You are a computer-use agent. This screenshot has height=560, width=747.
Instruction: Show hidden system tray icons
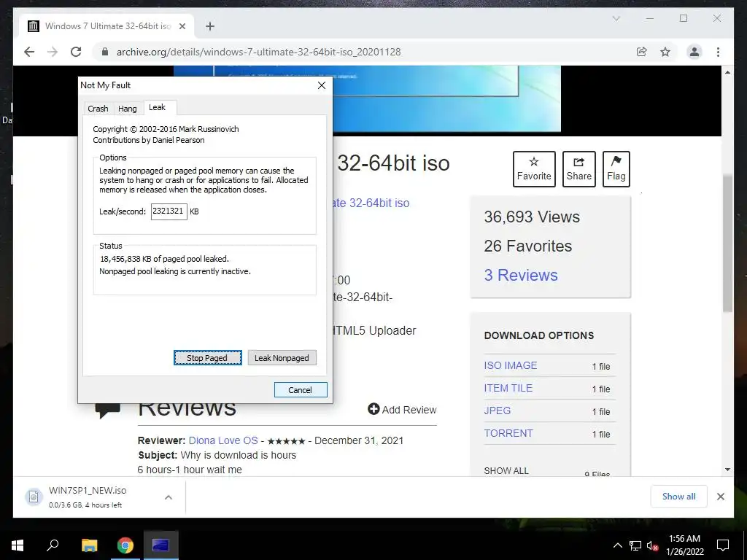(617, 545)
